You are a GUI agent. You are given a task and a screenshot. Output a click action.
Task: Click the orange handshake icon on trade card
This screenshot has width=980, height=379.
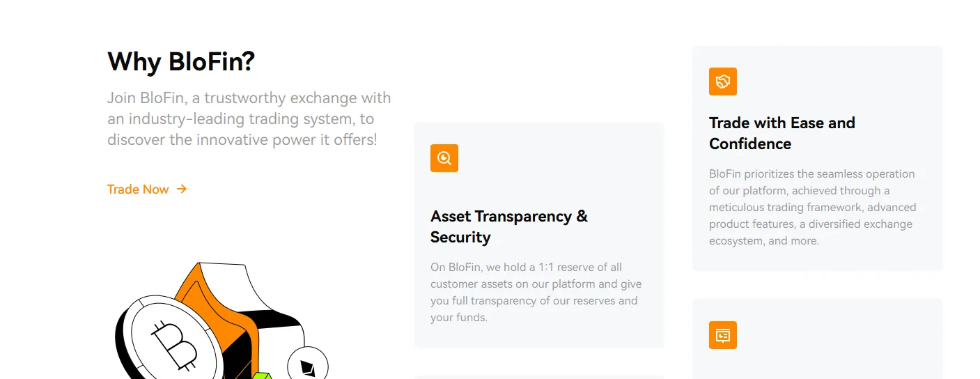723,82
